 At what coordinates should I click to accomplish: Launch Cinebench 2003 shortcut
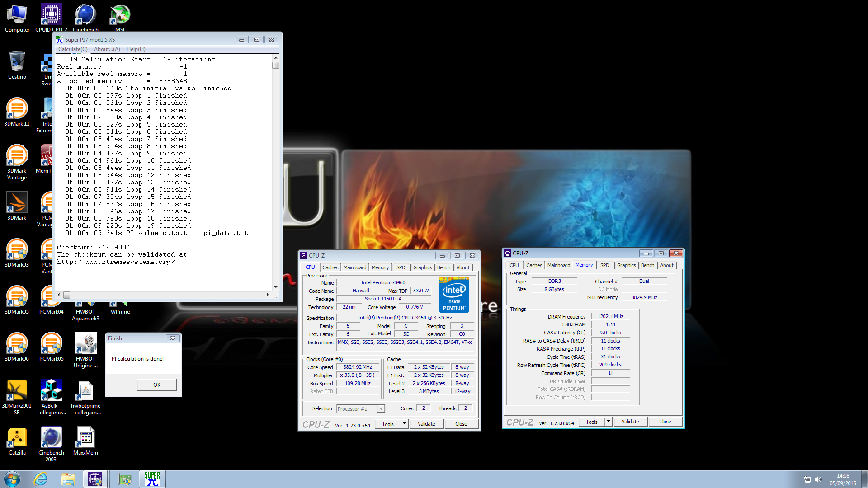(51, 445)
